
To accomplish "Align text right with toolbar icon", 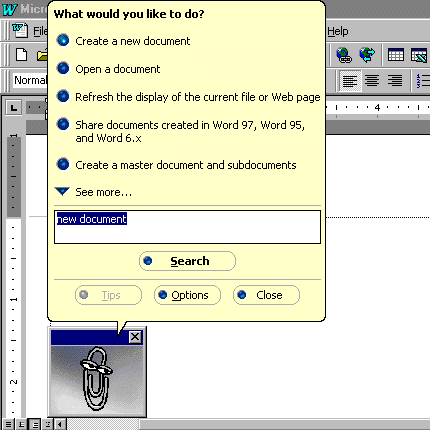I will click(x=395, y=81).
